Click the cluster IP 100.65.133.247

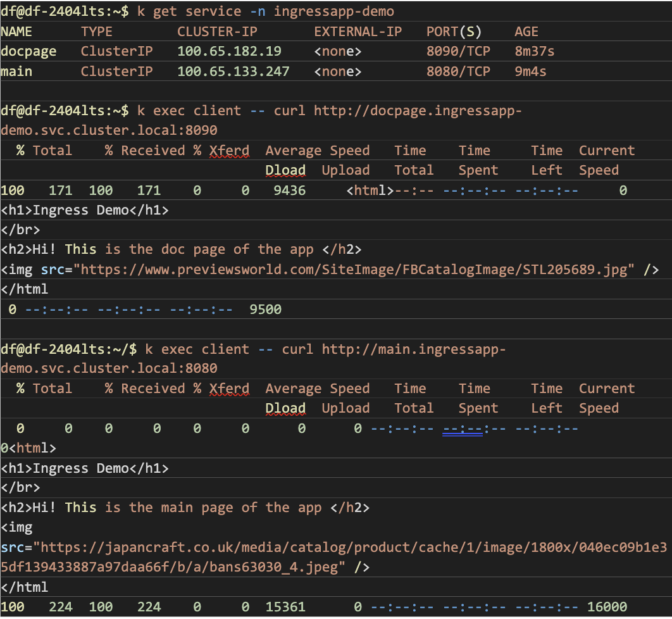point(233,72)
